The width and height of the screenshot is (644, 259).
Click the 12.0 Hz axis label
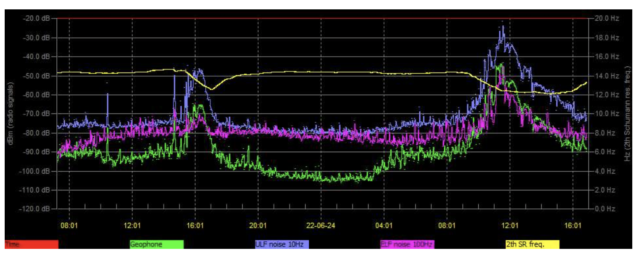coord(607,95)
